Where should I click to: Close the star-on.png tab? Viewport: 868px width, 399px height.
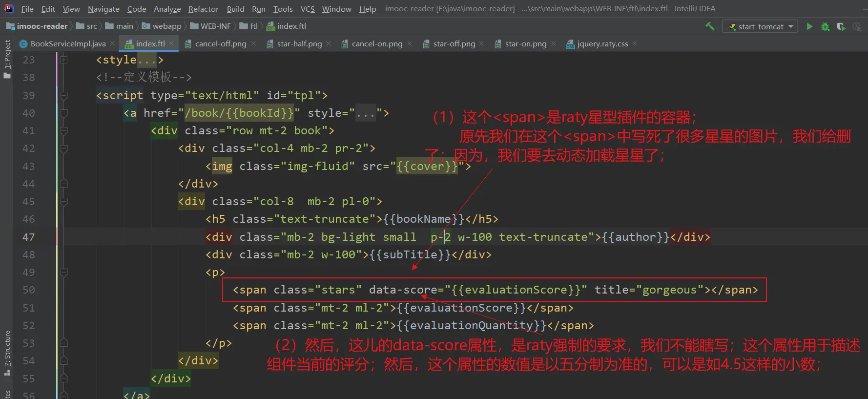554,43
